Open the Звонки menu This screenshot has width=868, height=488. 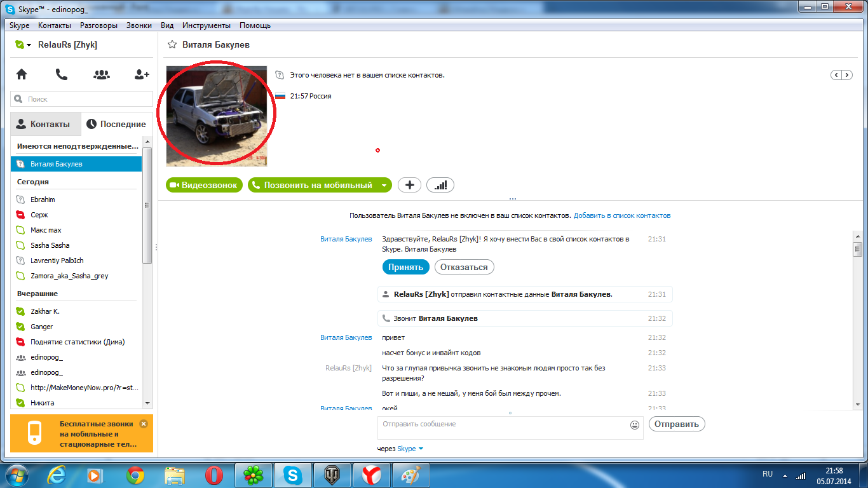pos(139,25)
